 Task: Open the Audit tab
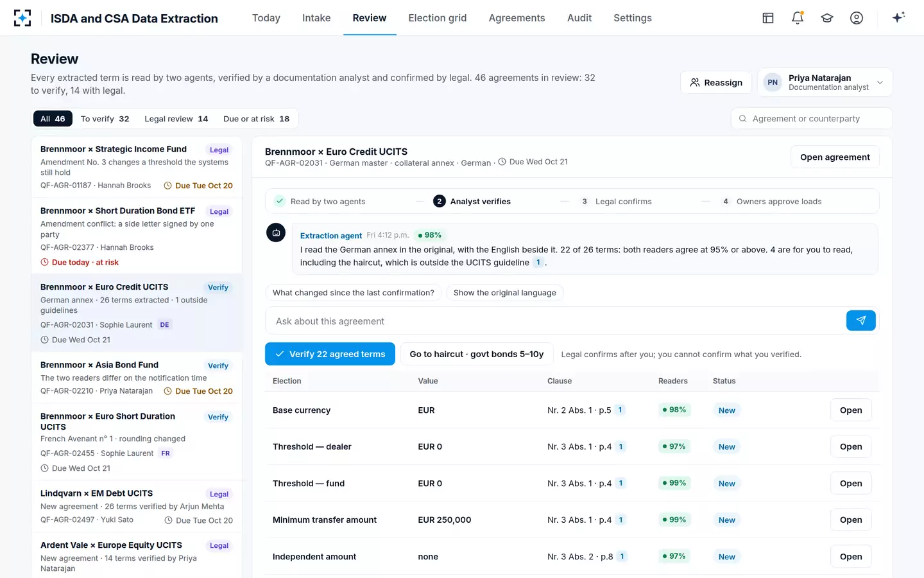(579, 18)
